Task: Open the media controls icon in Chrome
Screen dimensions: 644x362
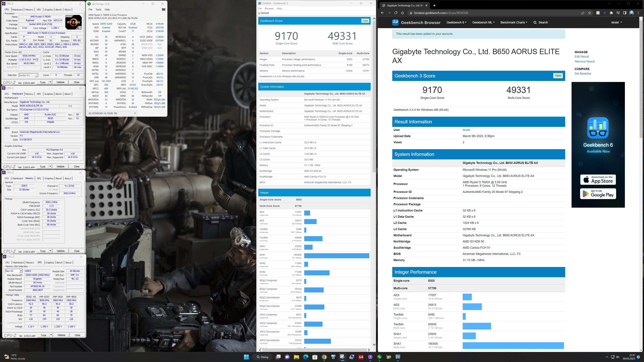Action: 618,13
